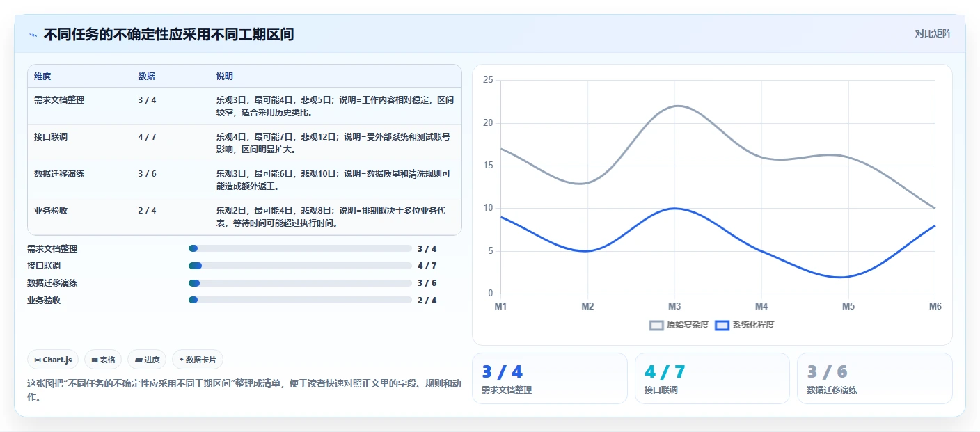Screen dimensions: 980x432
Task: Select the 进度 tag chip
Action: (x=147, y=360)
